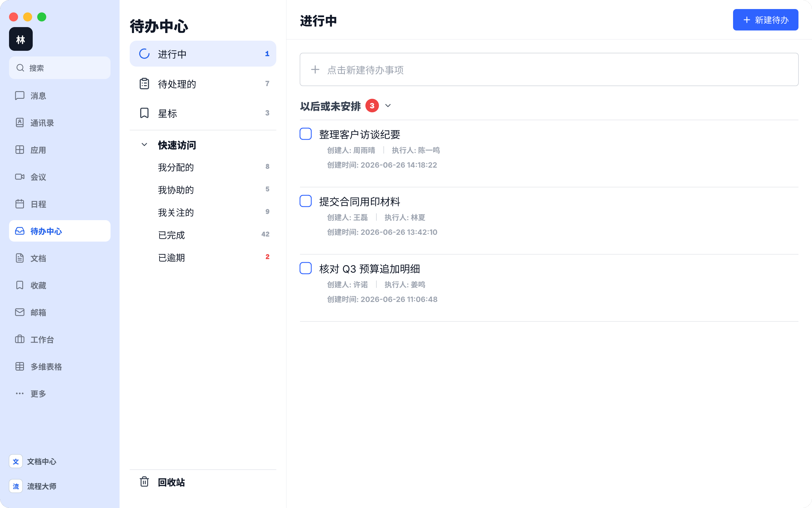812x508 pixels.
Task: Click the 日程 label in sidebar
Action: pos(38,204)
